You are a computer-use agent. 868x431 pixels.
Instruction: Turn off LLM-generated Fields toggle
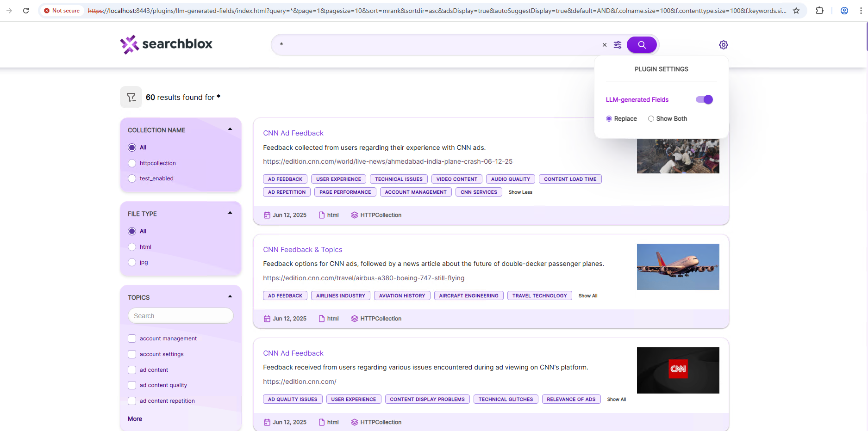click(704, 99)
